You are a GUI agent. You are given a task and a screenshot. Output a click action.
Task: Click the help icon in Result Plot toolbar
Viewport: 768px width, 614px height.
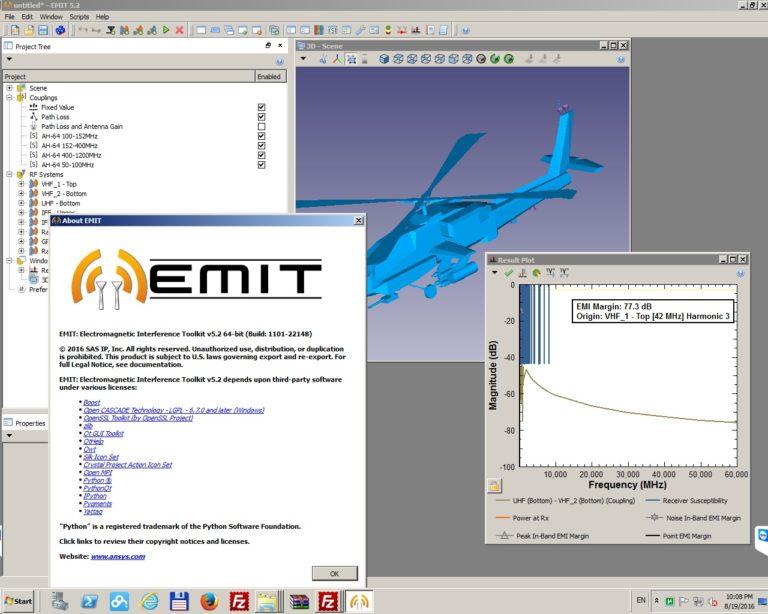[x=741, y=273]
